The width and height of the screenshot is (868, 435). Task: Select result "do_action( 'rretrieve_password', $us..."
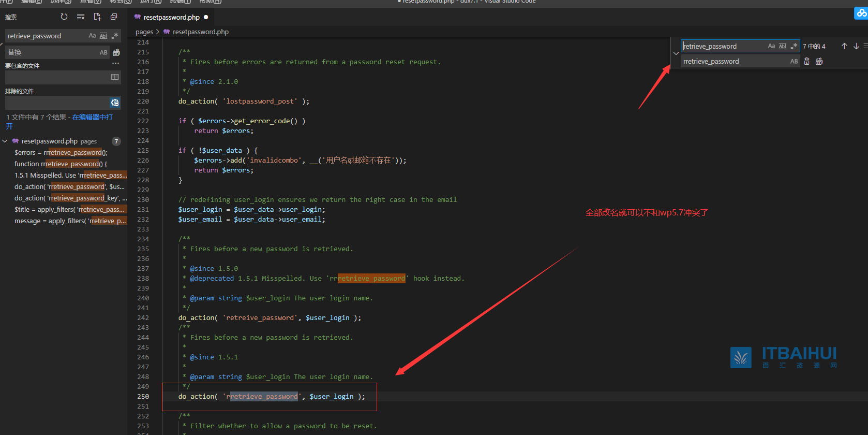coord(69,186)
